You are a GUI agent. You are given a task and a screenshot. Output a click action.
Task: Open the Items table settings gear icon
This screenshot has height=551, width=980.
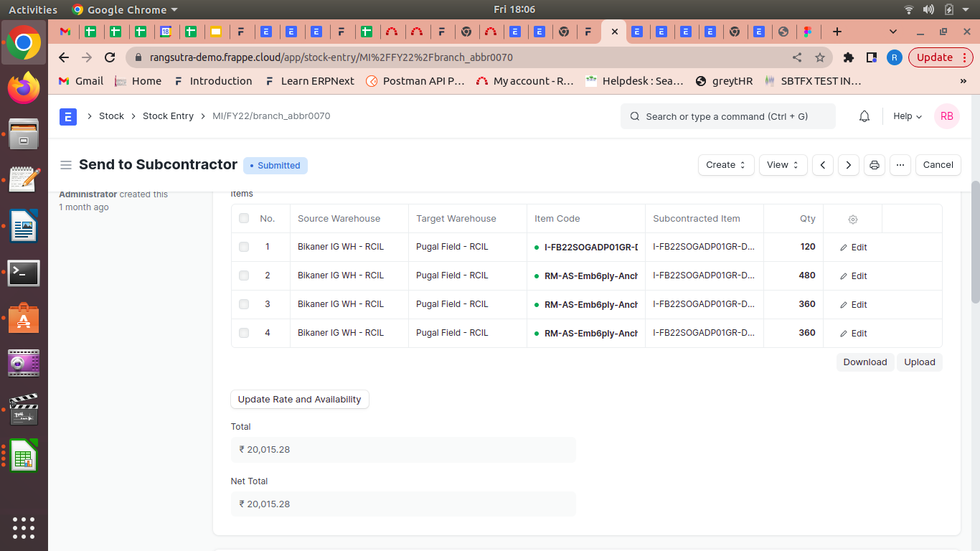click(x=852, y=219)
